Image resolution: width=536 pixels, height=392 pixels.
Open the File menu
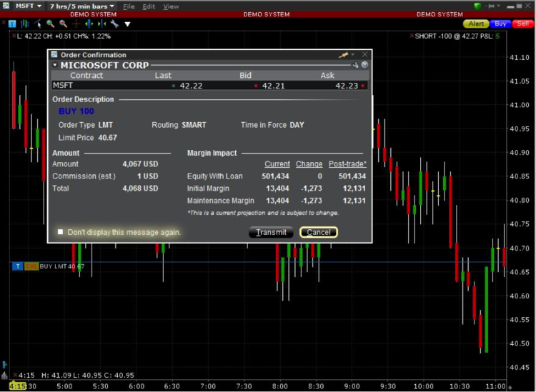tap(129, 6)
